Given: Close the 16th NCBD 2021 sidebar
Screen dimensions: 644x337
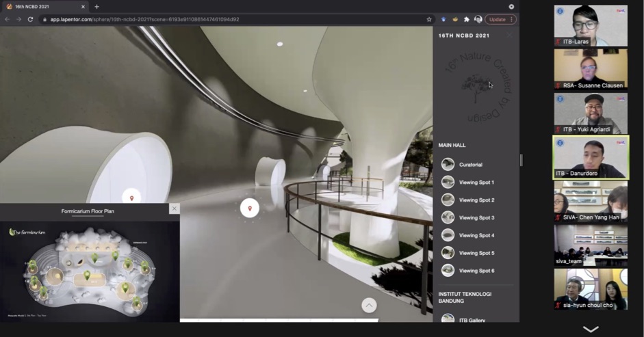Looking at the screenshot, I should [x=509, y=35].
